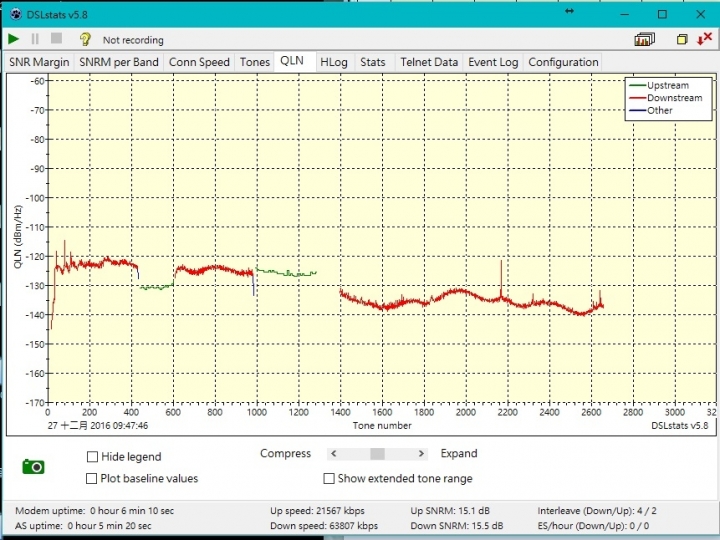Image resolution: width=720 pixels, height=540 pixels.
Task: Click the stacked graphs icon in the toolbar
Action: pyautogui.click(x=644, y=39)
